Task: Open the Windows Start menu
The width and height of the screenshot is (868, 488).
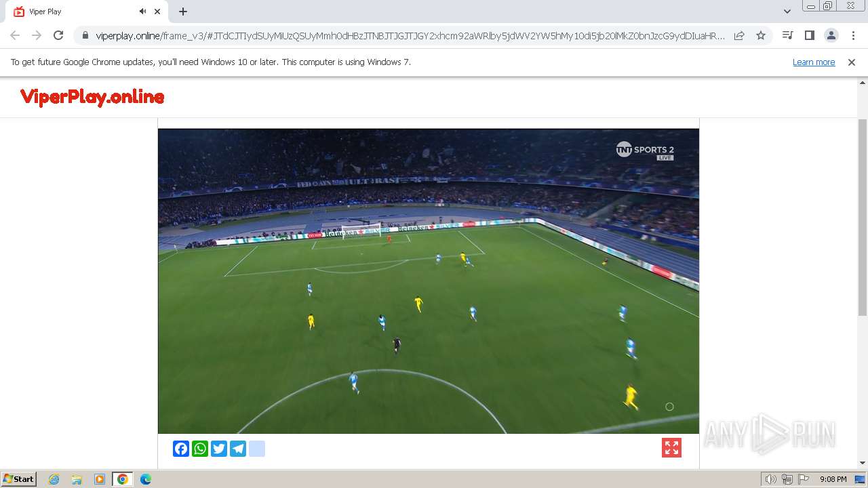Action: click(x=18, y=479)
